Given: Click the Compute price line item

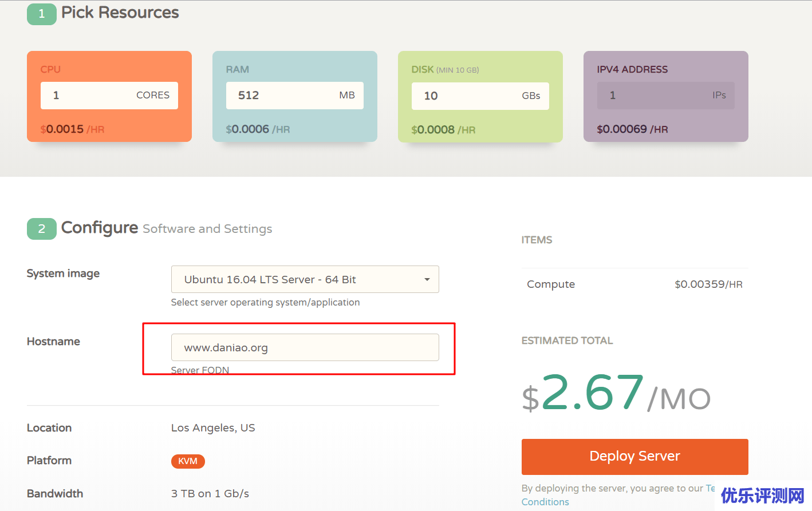Looking at the screenshot, I should pyautogui.click(x=634, y=284).
